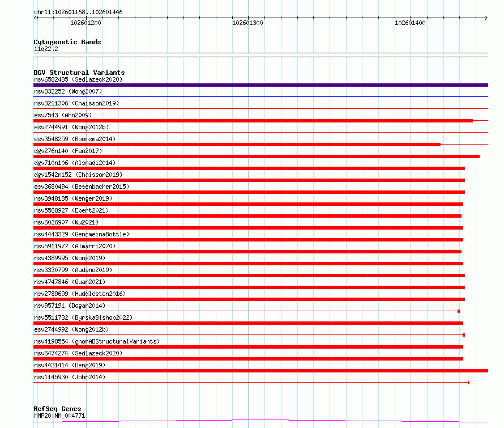
Task: Select variant dgv276n140 (Fan2017)
Action: [68, 151]
